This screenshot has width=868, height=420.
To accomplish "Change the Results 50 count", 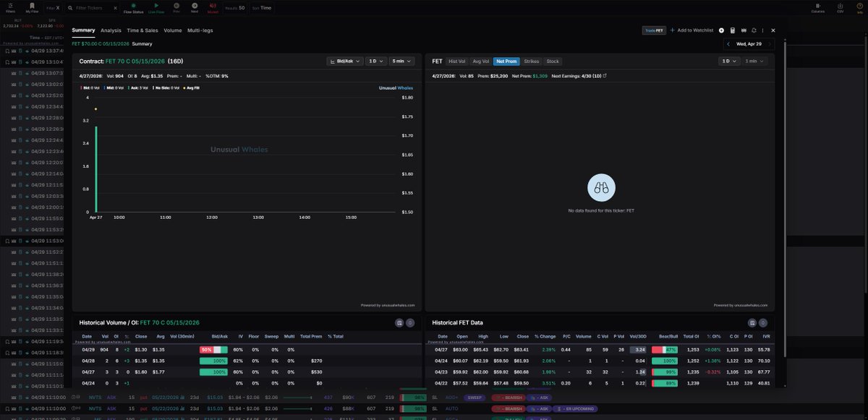I will (x=235, y=7).
